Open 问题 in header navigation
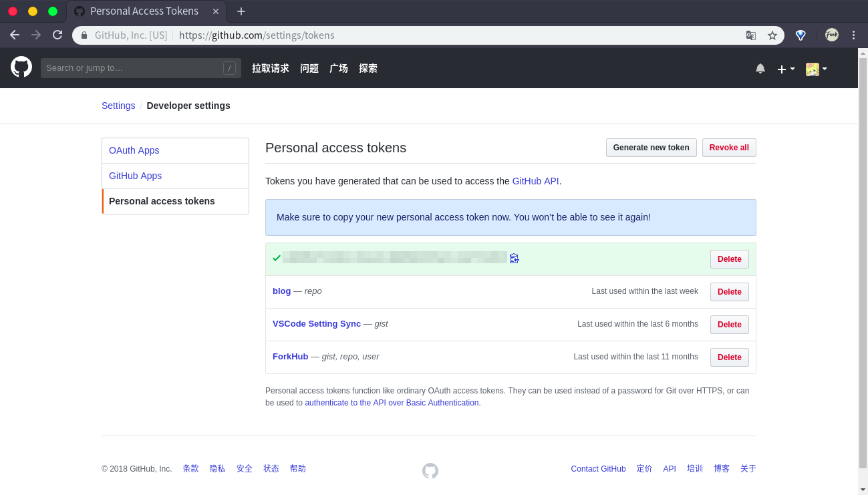Screen dimensions: 868x495 click(309, 68)
